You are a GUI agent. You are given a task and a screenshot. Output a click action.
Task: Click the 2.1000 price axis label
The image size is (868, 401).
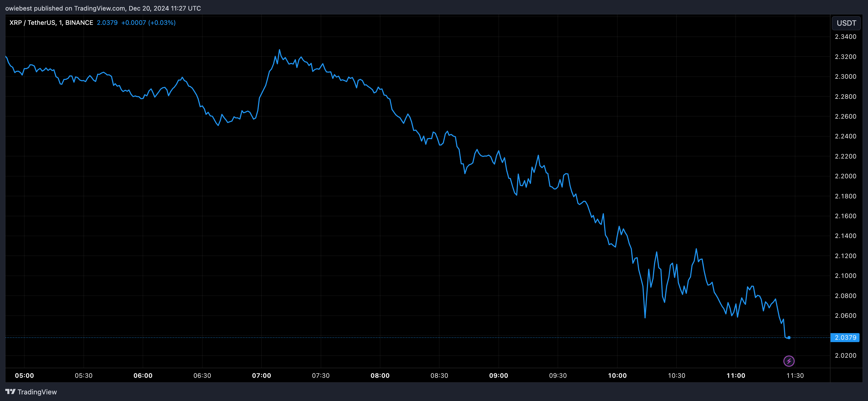click(846, 276)
